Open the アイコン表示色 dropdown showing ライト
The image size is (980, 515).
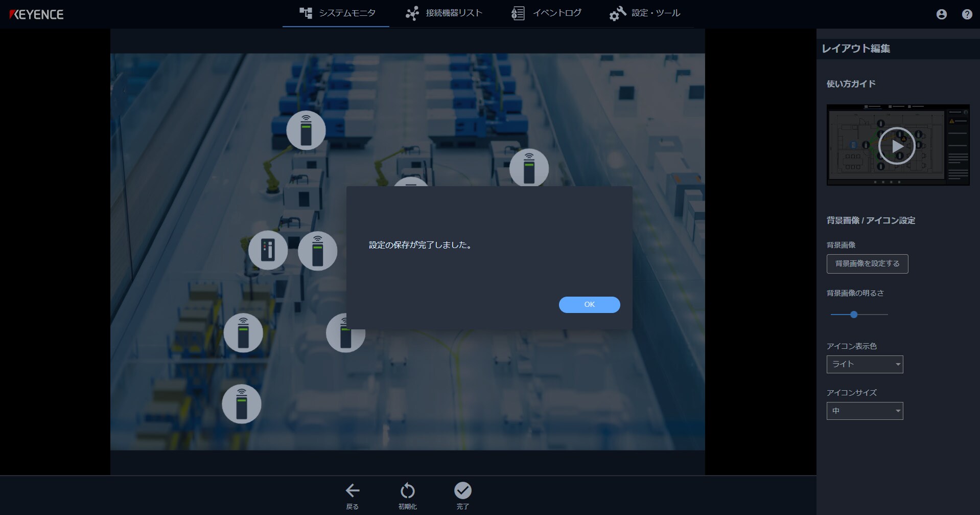click(865, 364)
